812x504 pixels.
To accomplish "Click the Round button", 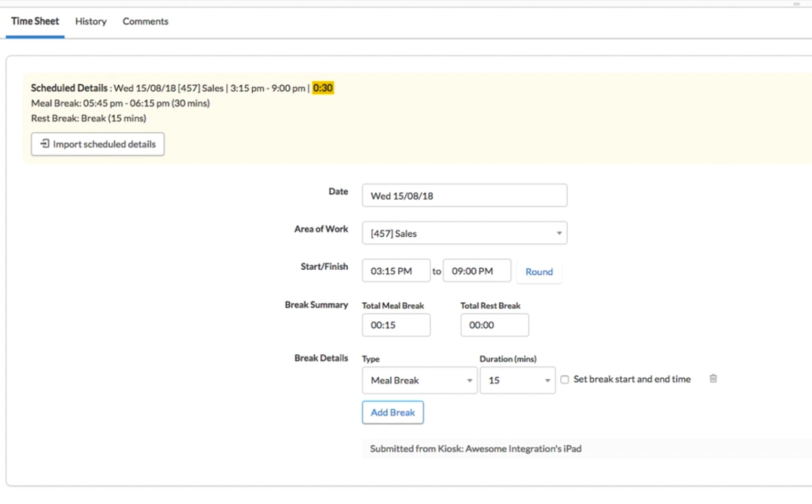I will click(x=539, y=272).
